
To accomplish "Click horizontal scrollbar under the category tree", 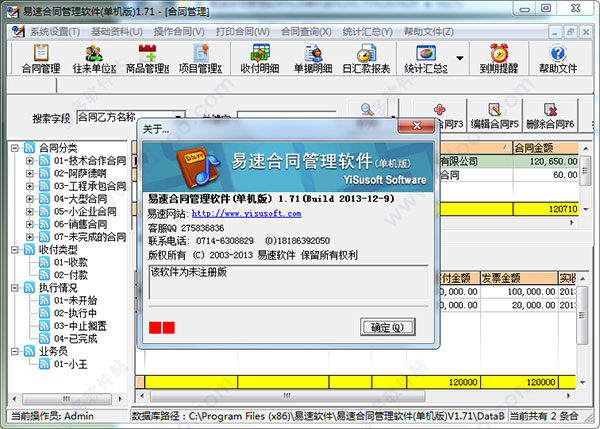I will coord(67,399).
